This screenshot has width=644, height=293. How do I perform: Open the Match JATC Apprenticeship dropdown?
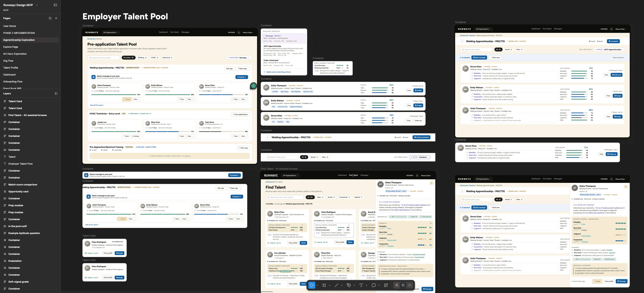coord(609,49)
